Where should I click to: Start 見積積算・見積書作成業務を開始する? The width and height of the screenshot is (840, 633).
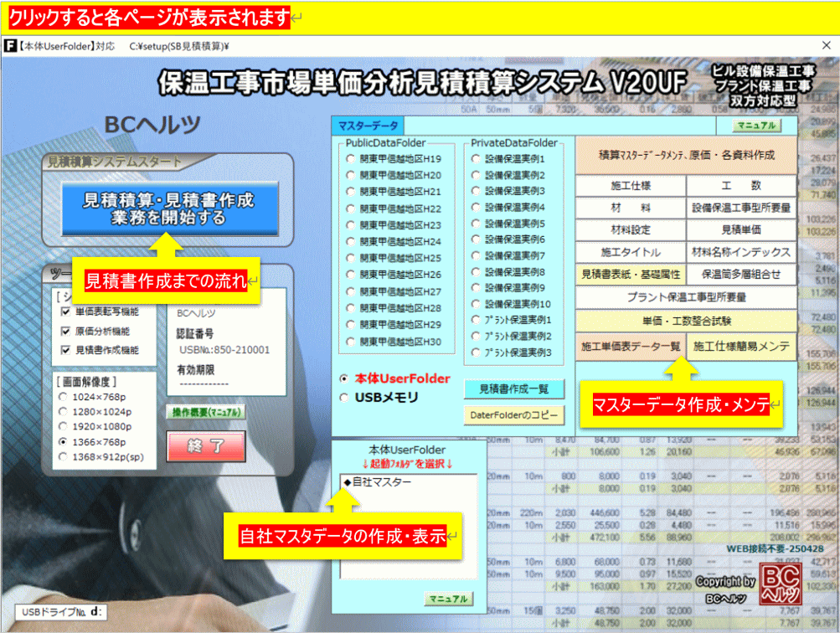[169, 208]
